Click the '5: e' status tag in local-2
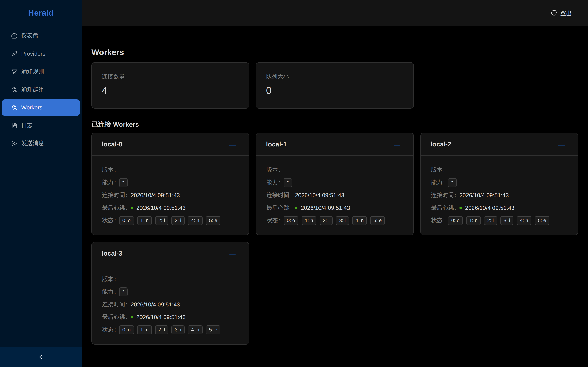Image resolution: width=588 pixels, height=367 pixels. pos(542,221)
